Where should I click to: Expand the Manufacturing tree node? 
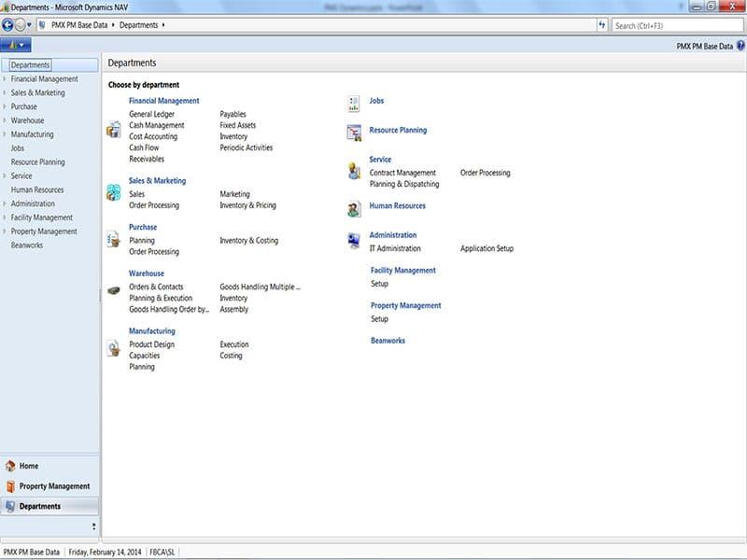pyautogui.click(x=5, y=134)
